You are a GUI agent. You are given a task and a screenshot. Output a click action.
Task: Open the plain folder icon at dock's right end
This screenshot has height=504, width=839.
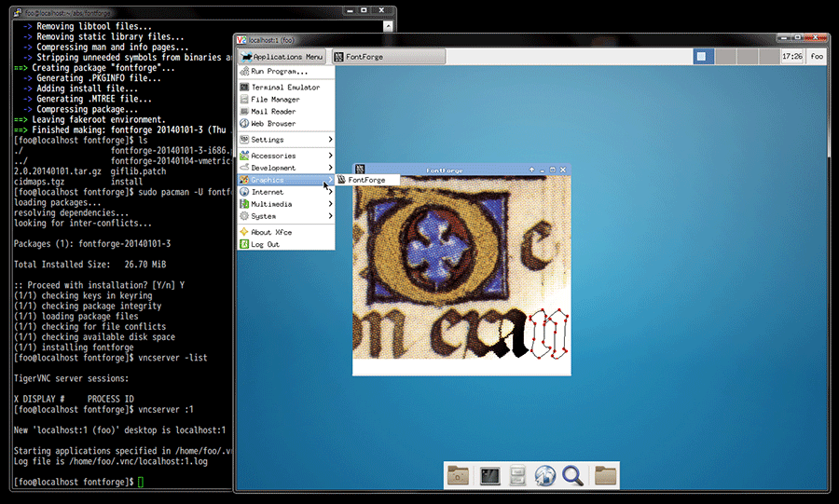click(x=605, y=476)
